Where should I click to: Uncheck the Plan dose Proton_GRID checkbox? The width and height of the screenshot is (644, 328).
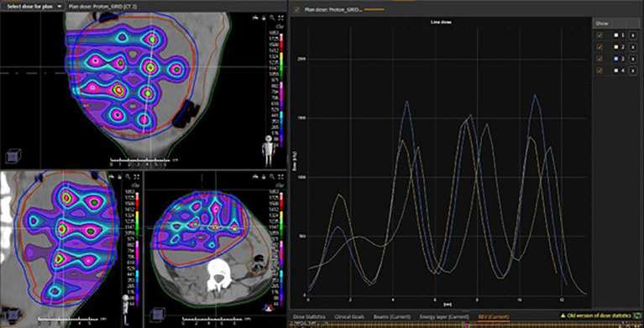point(297,8)
